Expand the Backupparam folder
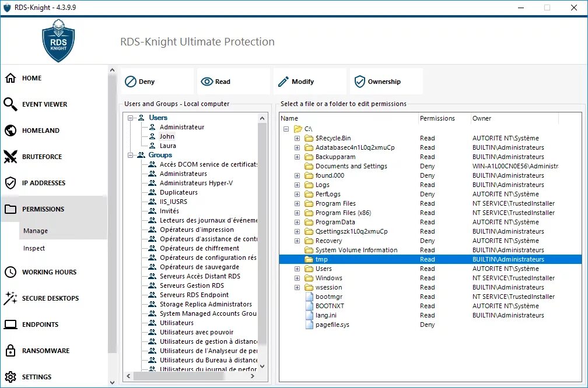The height and width of the screenshot is (388, 588). tap(297, 157)
